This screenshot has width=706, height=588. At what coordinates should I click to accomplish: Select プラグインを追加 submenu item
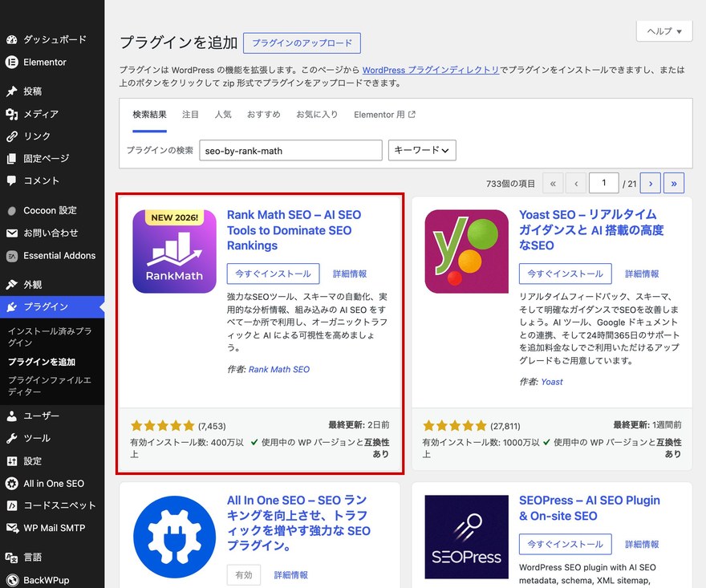(x=42, y=362)
